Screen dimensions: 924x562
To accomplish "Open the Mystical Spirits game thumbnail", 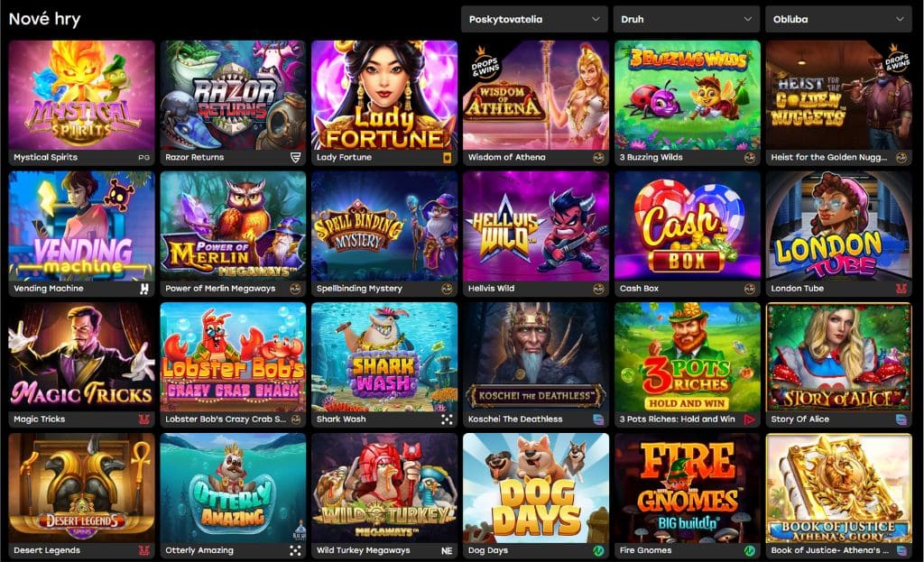I will tap(81, 95).
